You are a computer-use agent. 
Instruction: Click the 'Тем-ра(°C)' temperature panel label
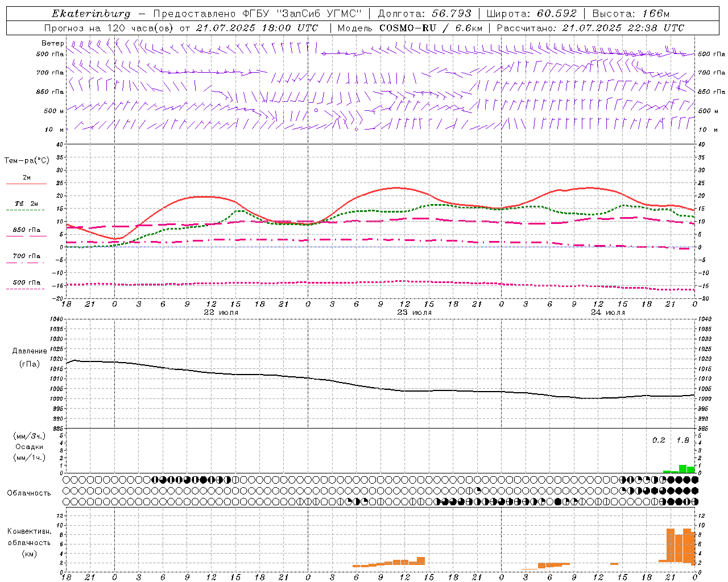27,161
